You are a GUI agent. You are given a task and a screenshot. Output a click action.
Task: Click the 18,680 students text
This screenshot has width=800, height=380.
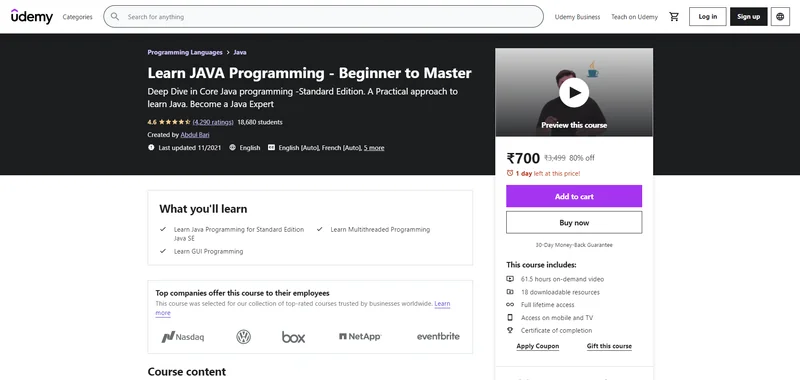(x=260, y=122)
